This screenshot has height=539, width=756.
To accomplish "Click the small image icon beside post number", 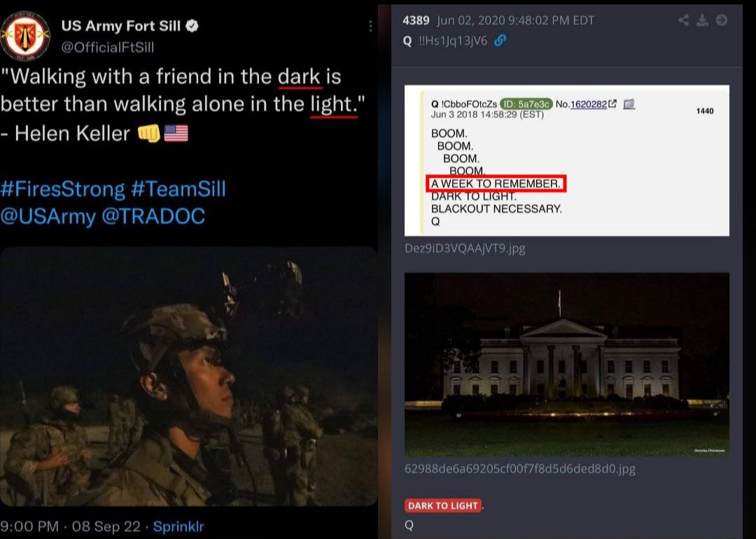I will 629,104.
